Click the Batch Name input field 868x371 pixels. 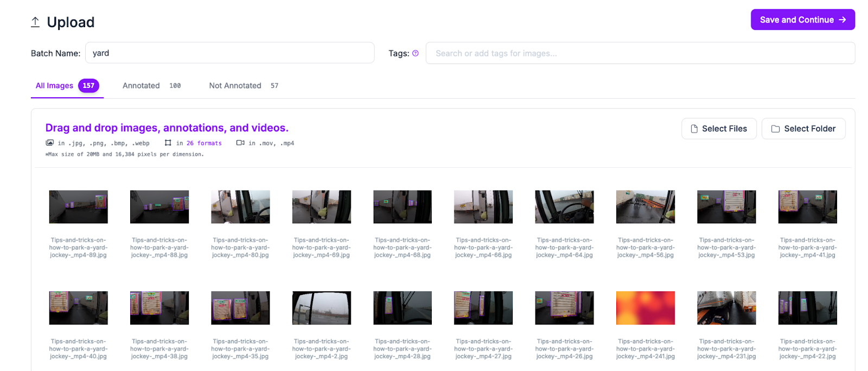[x=230, y=53]
